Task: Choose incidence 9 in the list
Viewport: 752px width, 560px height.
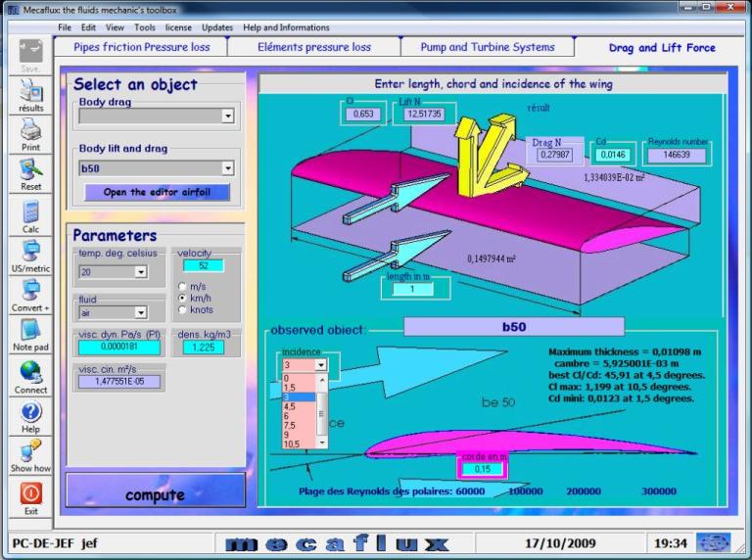Action: click(300, 435)
